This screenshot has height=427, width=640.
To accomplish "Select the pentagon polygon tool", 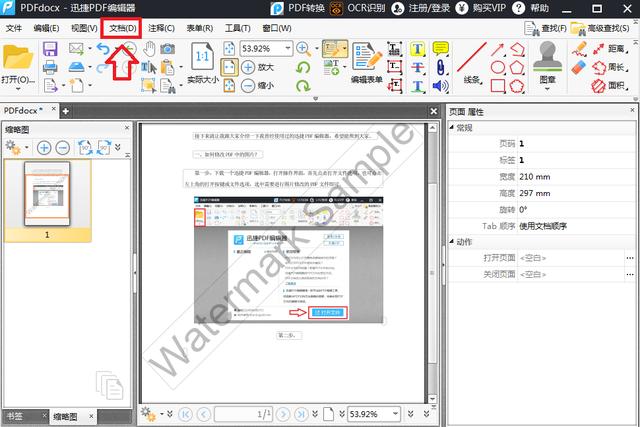I will [x=517, y=67].
